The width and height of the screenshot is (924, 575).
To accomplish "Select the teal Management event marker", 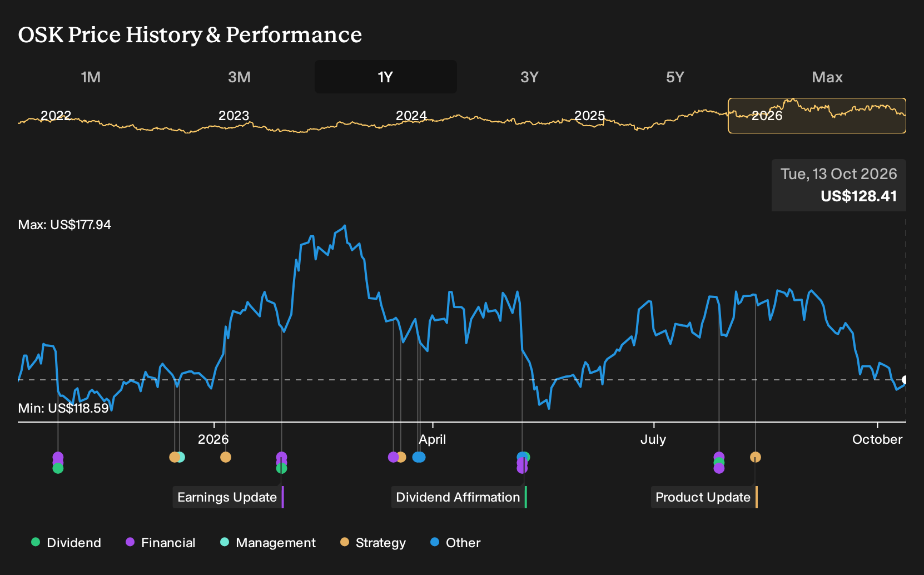I will pyautogui.click(x=180, y=457).
